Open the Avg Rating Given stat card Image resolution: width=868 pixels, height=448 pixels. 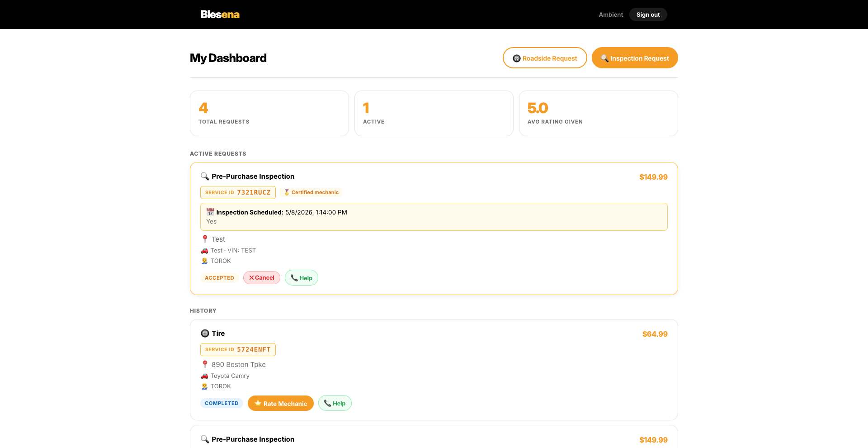pos(599,113)
